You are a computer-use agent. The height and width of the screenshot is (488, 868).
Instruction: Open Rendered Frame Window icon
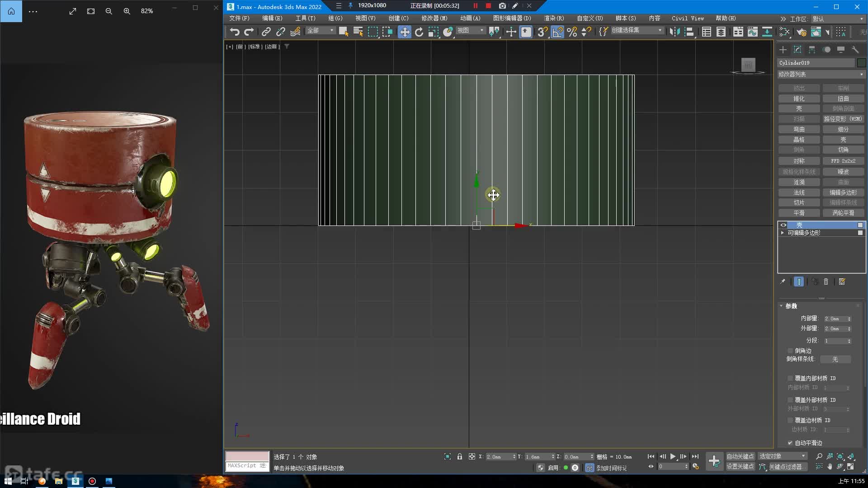click(816, 32)
